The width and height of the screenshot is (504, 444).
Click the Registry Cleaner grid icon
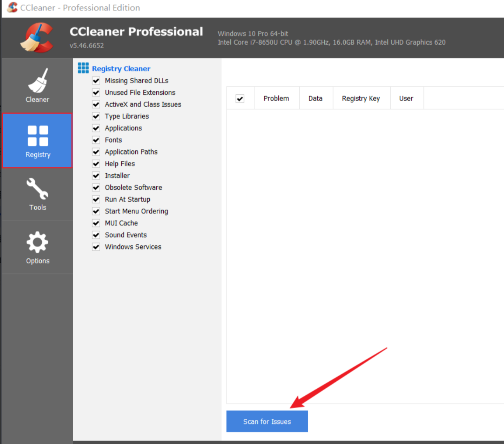point(83,68)
